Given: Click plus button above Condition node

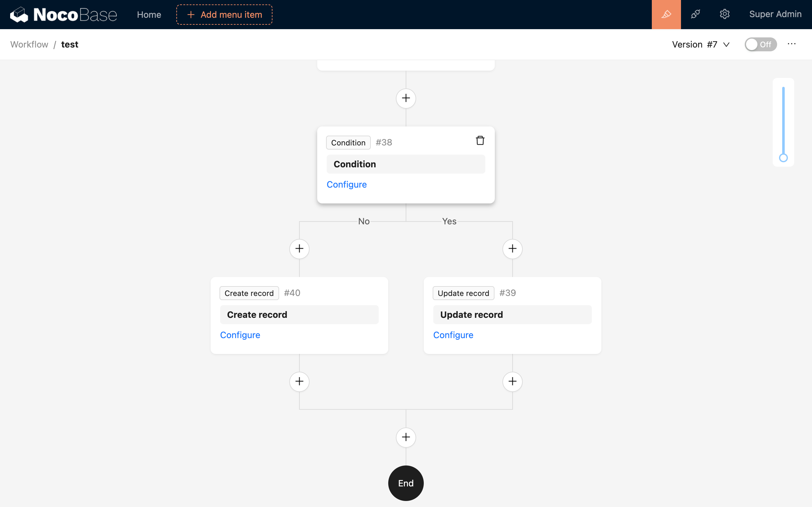Looking at the screenshot, I should [406, 98].
